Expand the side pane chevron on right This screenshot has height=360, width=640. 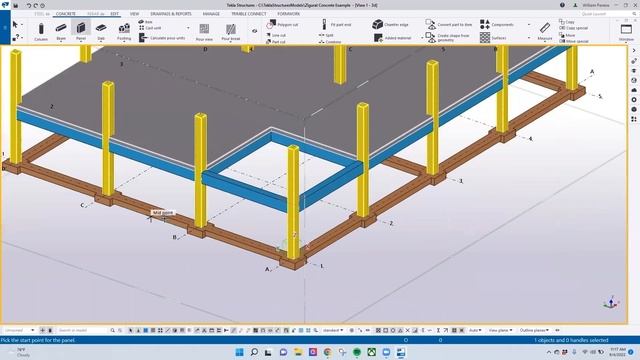click(634, 51)
